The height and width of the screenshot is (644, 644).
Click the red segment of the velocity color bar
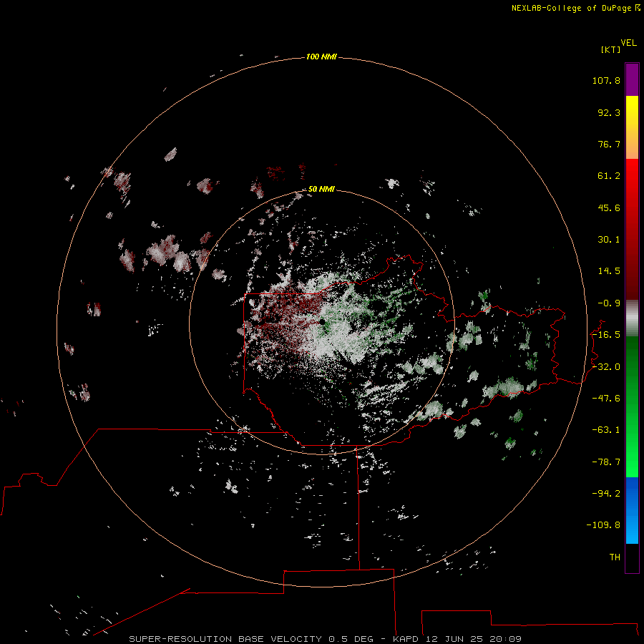(x=632, y=229)
